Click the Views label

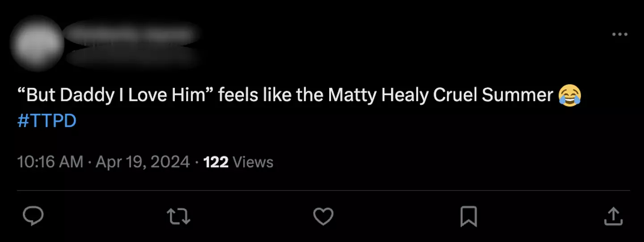pos(253,162)
